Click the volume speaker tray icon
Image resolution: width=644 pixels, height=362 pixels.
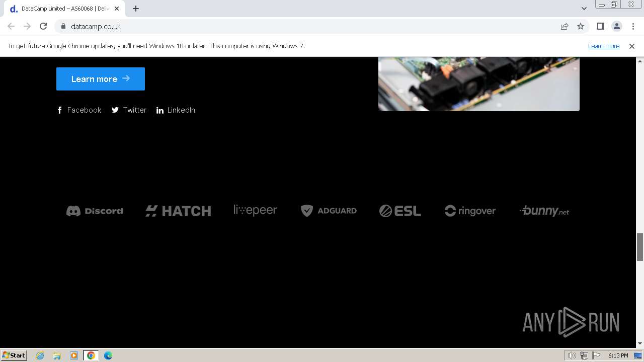coord(572,355)
